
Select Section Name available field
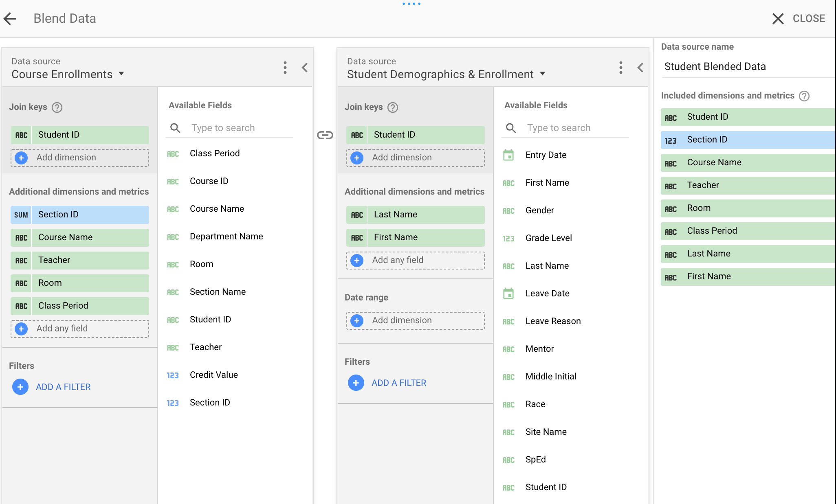pyautogui.click(x=218, y=292)
